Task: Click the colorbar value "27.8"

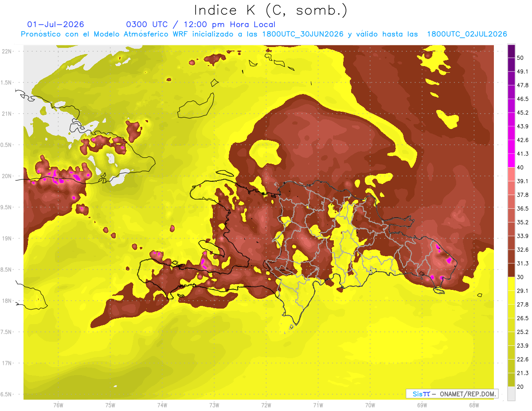Action: [x=522, y=305]
